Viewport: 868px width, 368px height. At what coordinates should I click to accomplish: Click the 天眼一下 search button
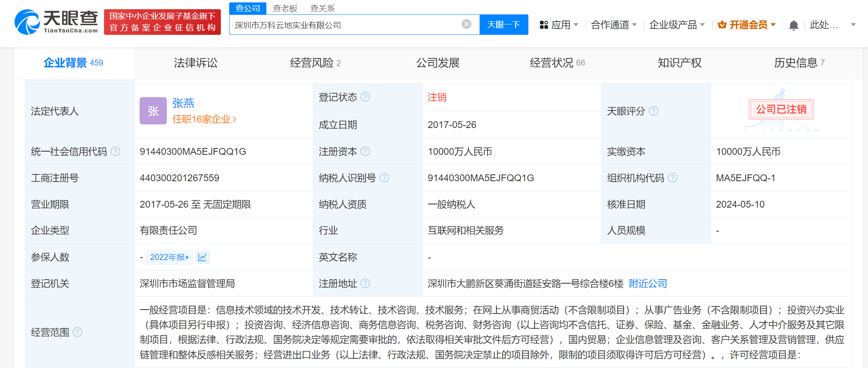pyautogui.click(x=504, y=24)
